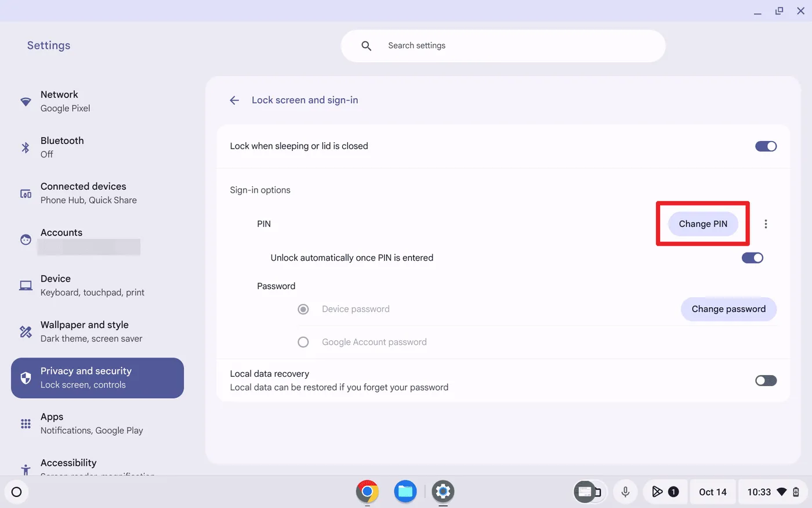The image size is (812, 508).
Task: Click the Apps grid icon
Action: click(26, 424)
